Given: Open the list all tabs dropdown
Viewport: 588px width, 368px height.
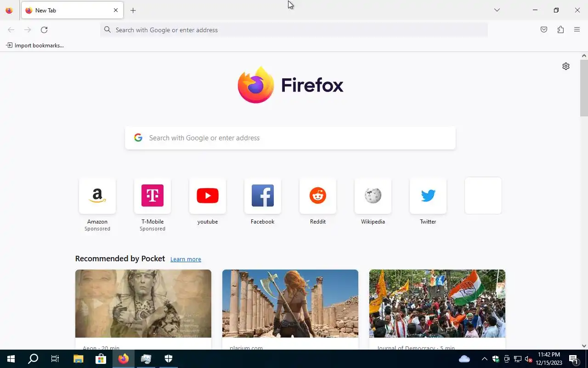Looking at the screenshot, I should (x=497, y=10).
